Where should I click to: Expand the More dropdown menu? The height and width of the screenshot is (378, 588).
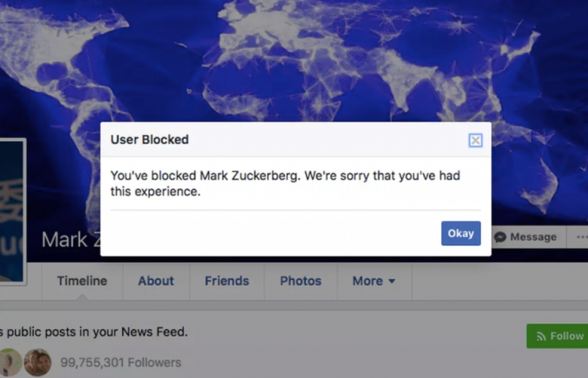tap(374, 281)
